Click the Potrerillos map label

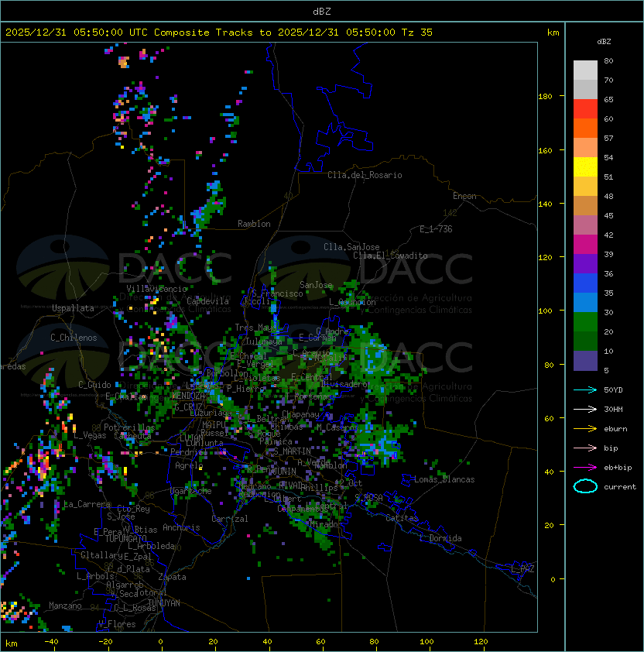coord(129,427)
